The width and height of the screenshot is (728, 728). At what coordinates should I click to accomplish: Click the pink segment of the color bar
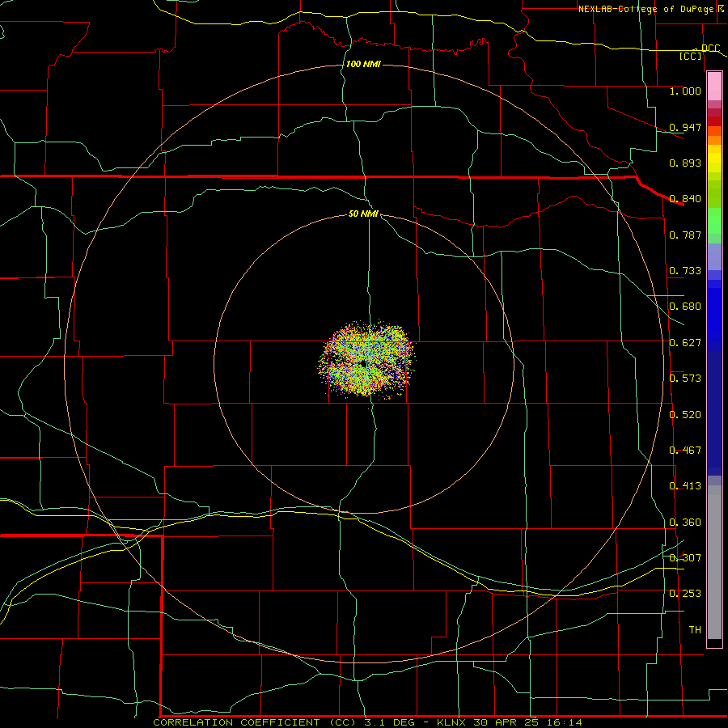tap(714, 87)
